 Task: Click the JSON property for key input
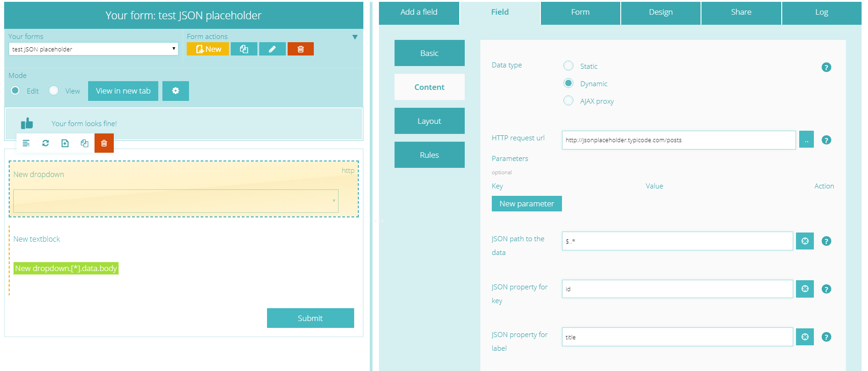[677, 289]
